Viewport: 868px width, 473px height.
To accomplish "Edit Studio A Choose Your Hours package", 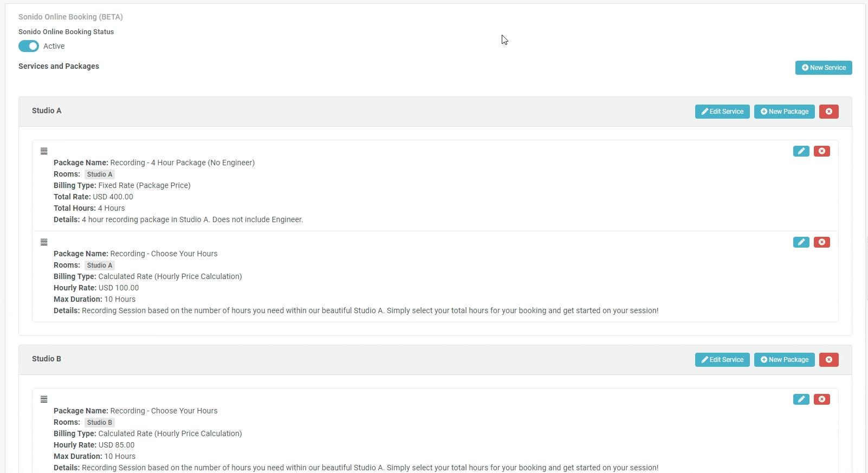I will [801, 242].
